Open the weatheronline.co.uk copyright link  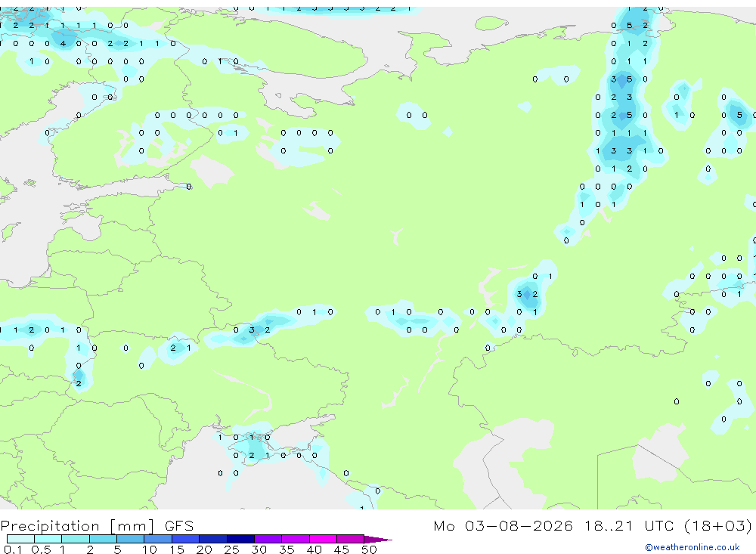point(692,547)
